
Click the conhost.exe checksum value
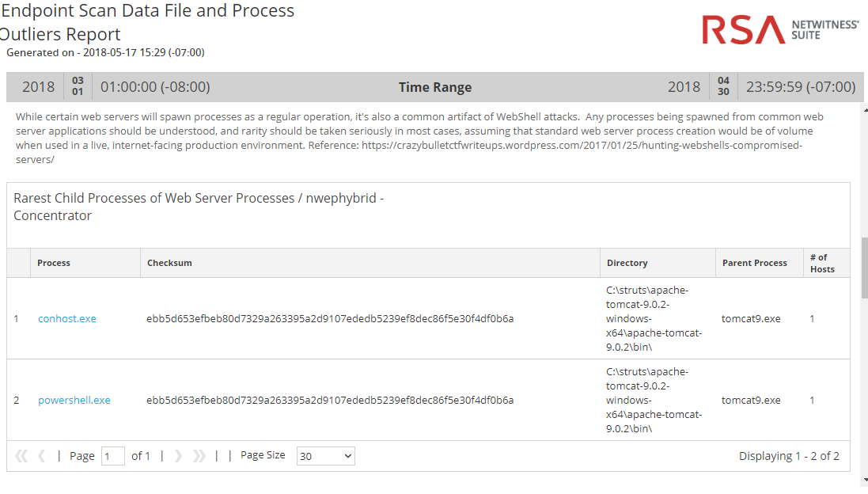point(330,319)
